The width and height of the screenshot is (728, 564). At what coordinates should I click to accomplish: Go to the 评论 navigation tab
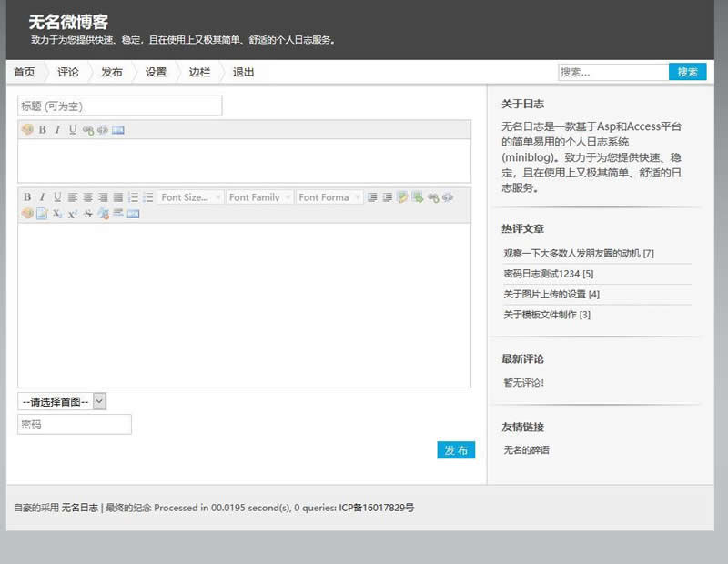tap(68, 72)
